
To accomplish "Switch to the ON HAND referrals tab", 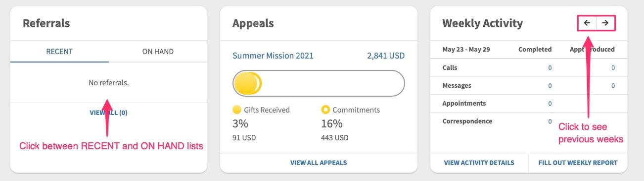I will coord(158,52).
